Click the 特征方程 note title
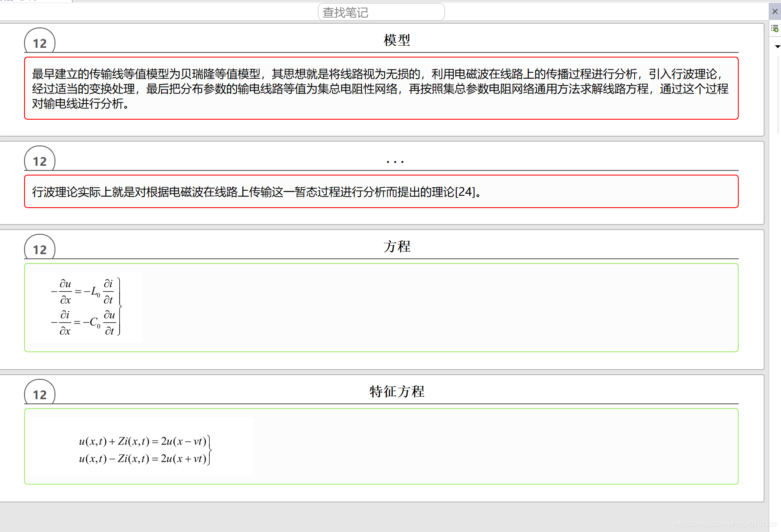 coord(397,392)
